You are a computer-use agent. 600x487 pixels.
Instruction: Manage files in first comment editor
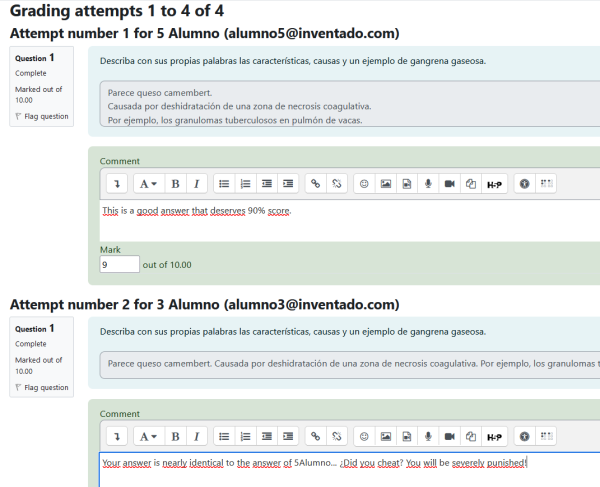pyautogui.click(x=471, y=184)
